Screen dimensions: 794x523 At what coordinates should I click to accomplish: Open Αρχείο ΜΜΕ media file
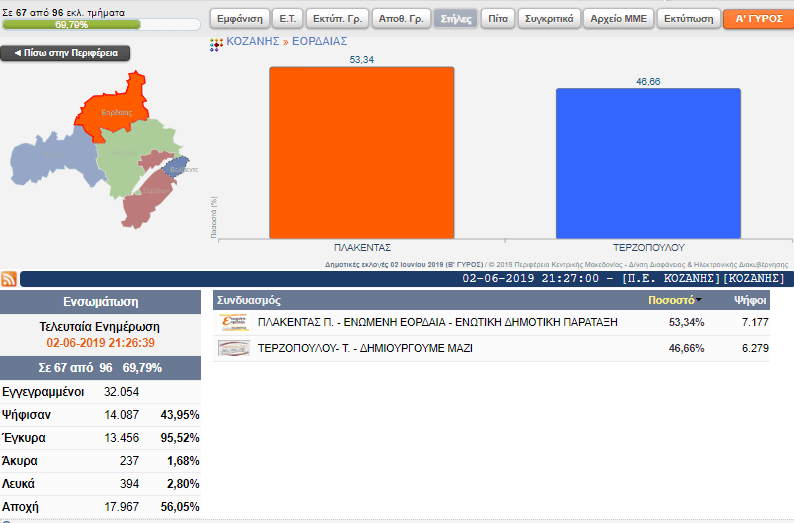[x=618, y=19]
